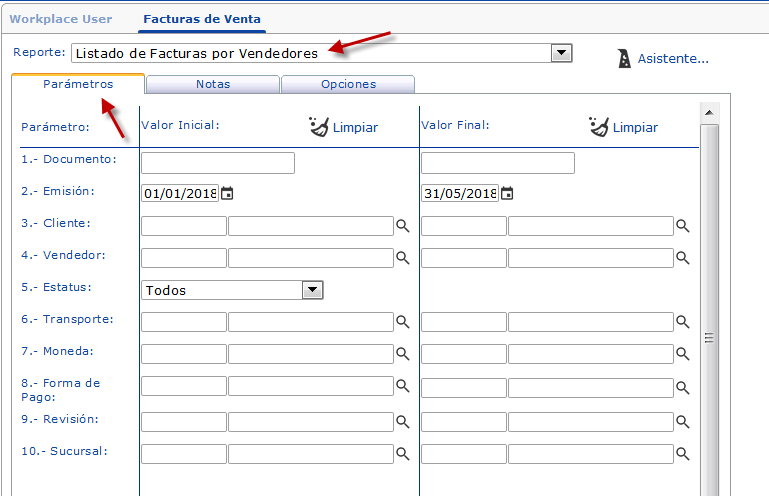Click the vertical scrollbar up arrow
769x496 pixels.
point(708,111)
